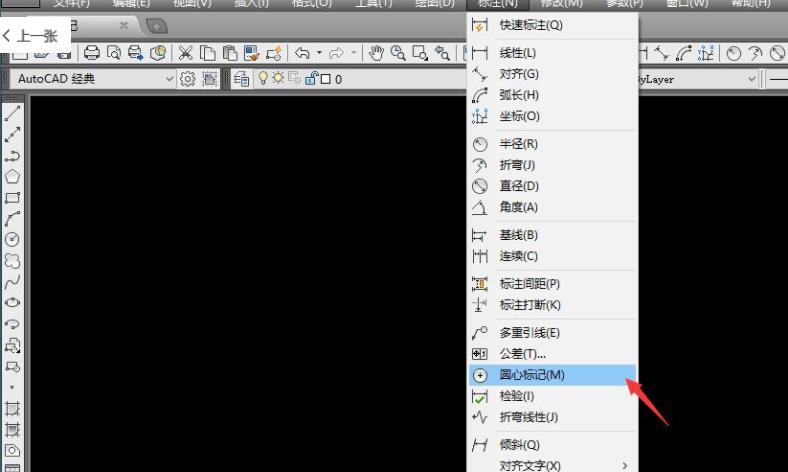Choose 折弯线性(J) menu item
788x472 pixels.
[x=553, y=417]
